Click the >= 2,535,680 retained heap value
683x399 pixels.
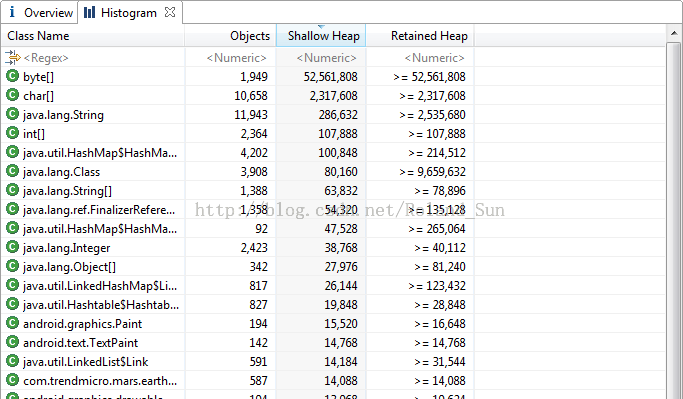[x=433, y=115]
